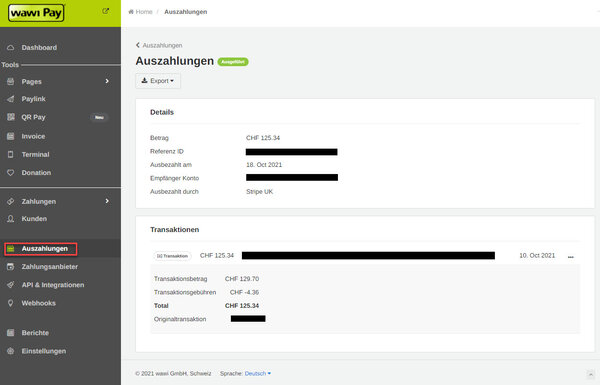Click the Transaktion badge in transaction row
The height and width of the screenshot is (385, 600).
[172, 256]
